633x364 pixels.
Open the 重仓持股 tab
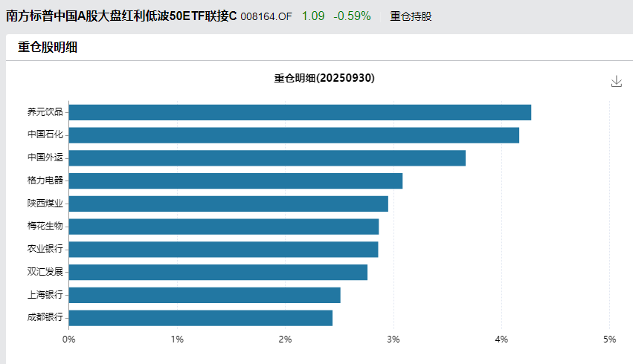[x=411, y=16]
